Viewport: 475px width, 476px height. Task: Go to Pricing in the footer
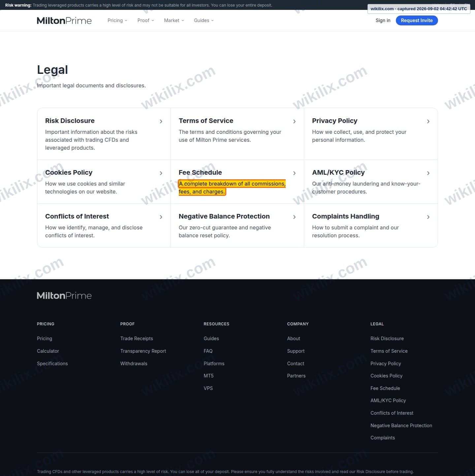pyautogui.click(x=45, y=339)
